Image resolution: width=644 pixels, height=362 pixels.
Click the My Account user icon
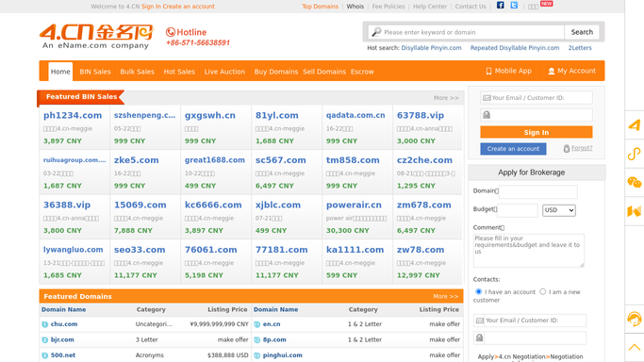pyautogui.click(x=552, y=72)
